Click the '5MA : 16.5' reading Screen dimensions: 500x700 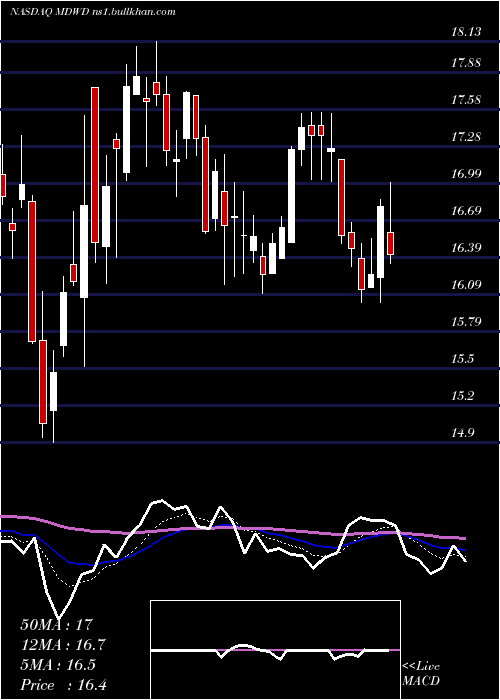click(x=58, y=665)
